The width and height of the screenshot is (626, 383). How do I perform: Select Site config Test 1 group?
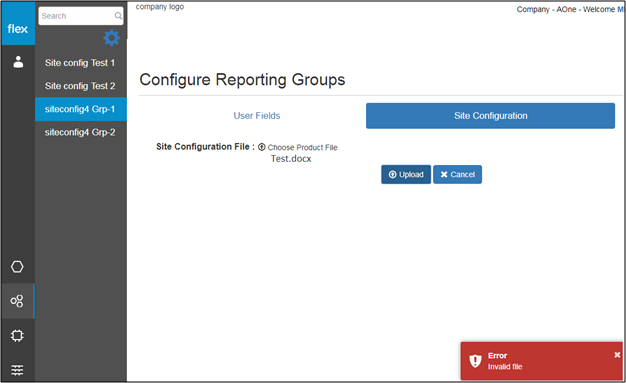point(80,63)
